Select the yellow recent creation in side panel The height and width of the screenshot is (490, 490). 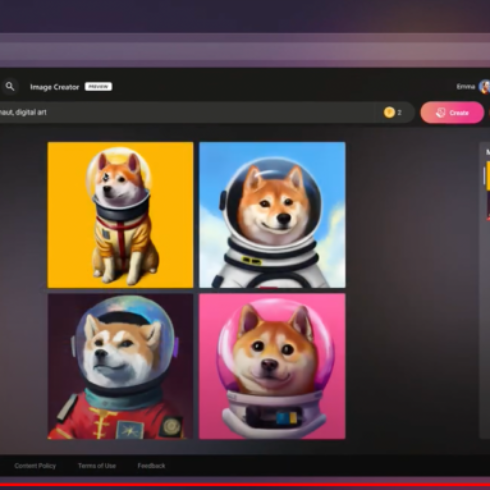pos(488,176)
